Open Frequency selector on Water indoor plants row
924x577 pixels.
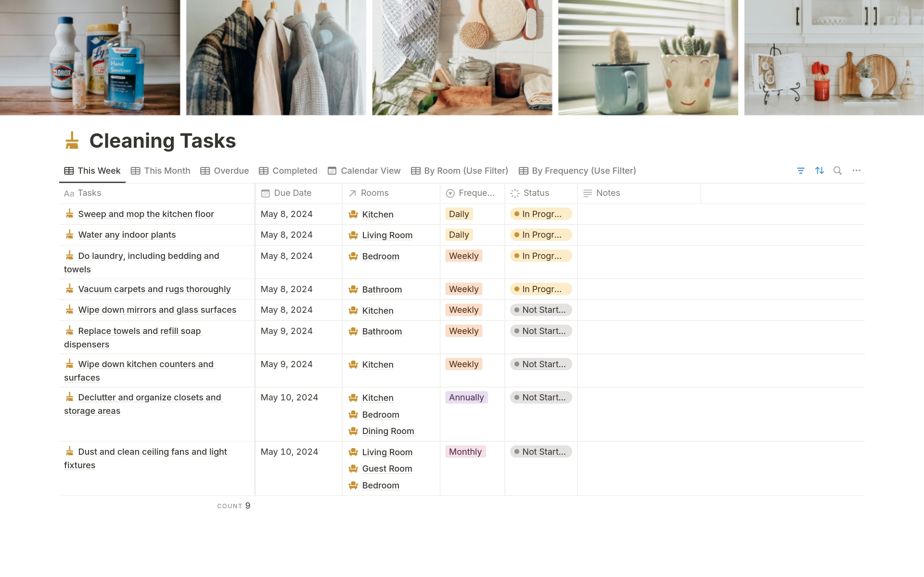click(459, 235)
